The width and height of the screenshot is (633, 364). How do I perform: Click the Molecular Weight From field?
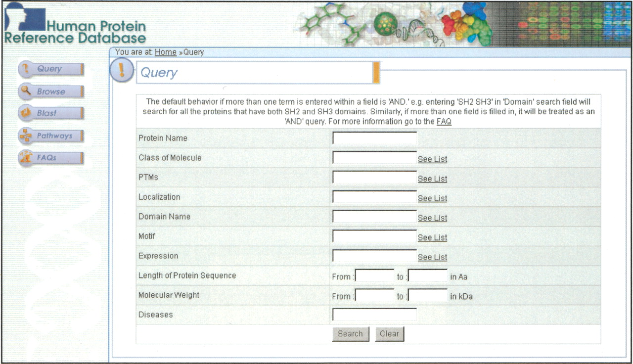[375, 296]
